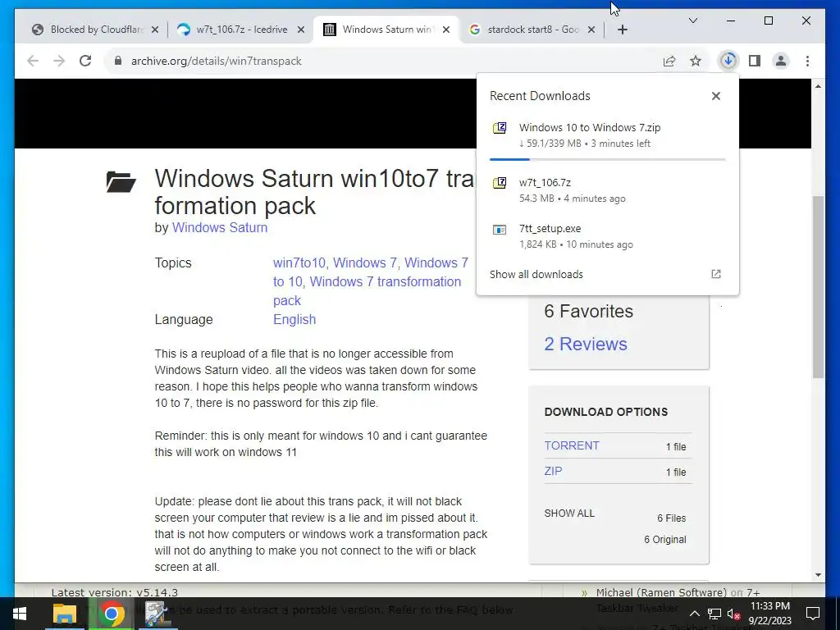Click the Windows 10 to Windows 7.zip file icon
The width and height of the screenshot is (840, 630).
pos(500,128)
